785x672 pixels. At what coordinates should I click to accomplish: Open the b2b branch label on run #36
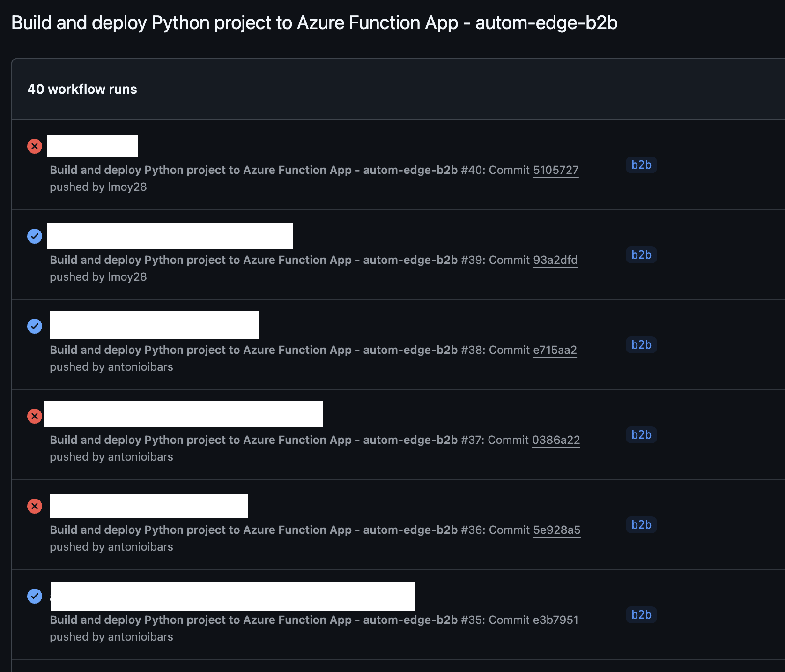pos(641,525)
